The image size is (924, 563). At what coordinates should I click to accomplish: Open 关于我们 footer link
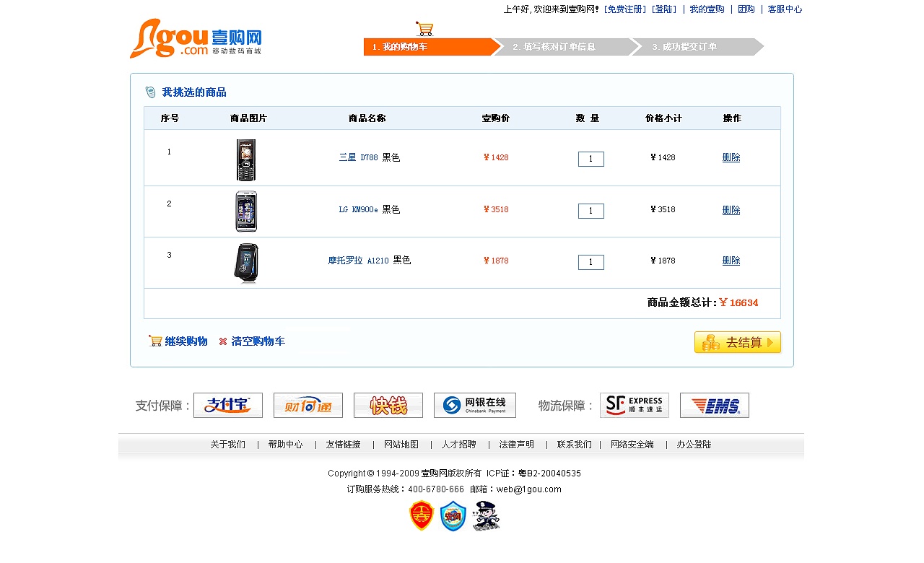228,445
